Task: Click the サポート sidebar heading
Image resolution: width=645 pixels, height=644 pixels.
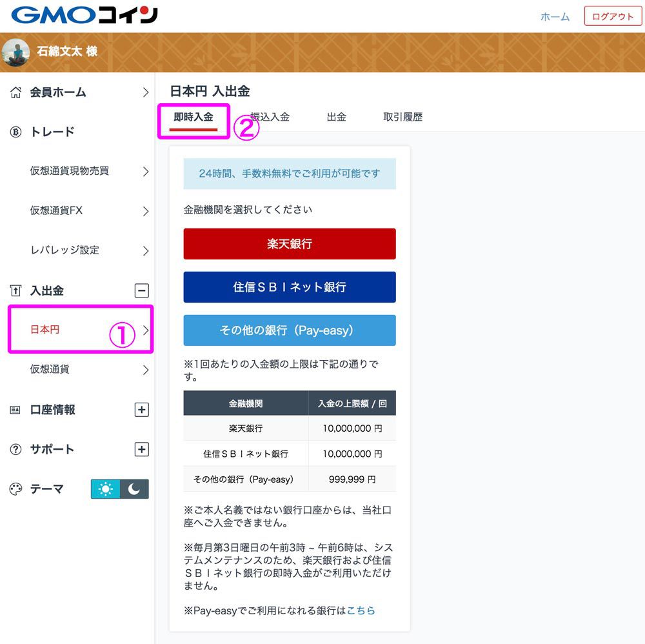Action: pyautogui.click(x=52, y=449)
